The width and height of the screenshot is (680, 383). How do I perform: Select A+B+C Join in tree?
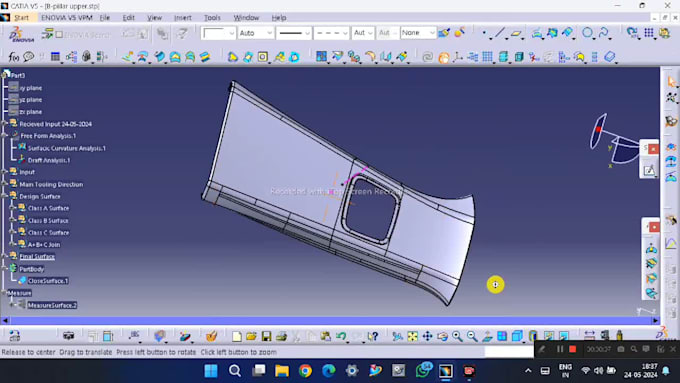(44, 245)
